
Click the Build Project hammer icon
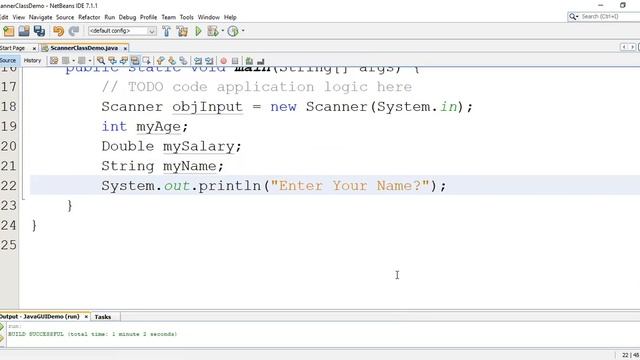pyautogui.click(x=166, y=31)
